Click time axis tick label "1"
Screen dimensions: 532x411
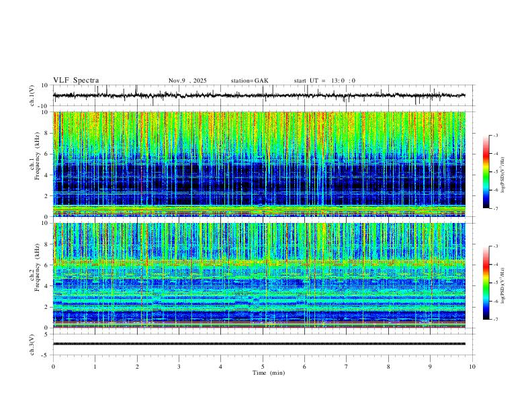[95, 367]
